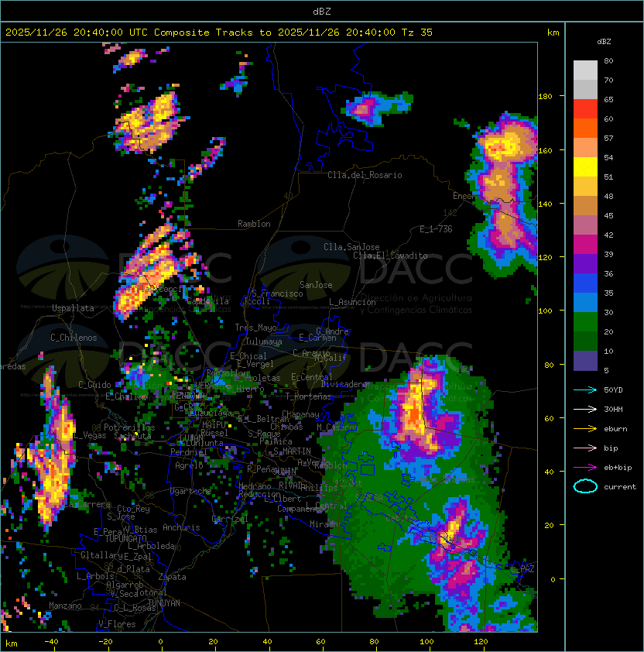Click the 'Anchoris' map label
Screen dimensions: 644x652
pyautogui.click(x=181, y=527)
